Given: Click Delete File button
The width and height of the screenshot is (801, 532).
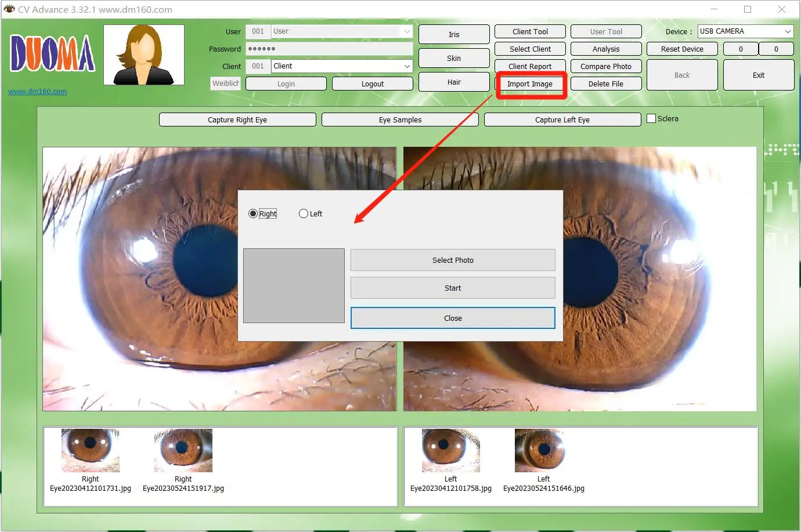Looking at the screenshot, I should click(606, 84).
